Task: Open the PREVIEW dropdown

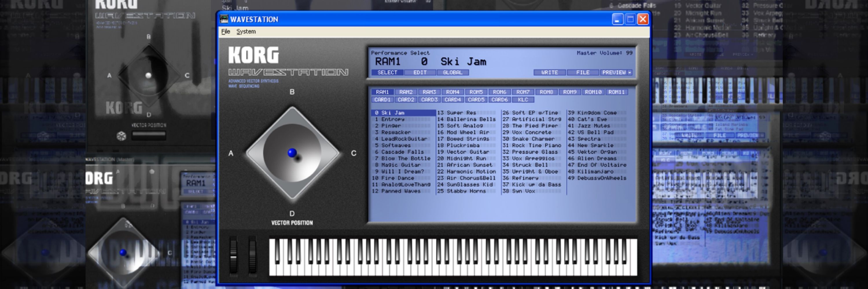Action: (616, 72)
